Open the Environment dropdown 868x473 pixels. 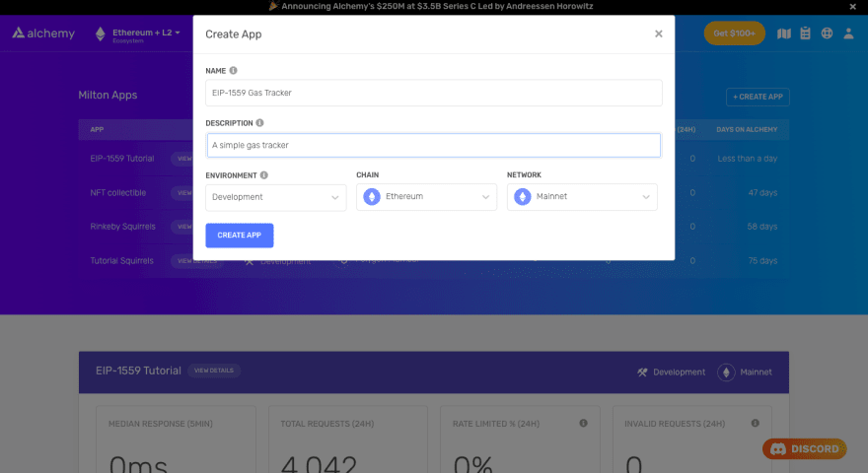(x=275, y=197)
